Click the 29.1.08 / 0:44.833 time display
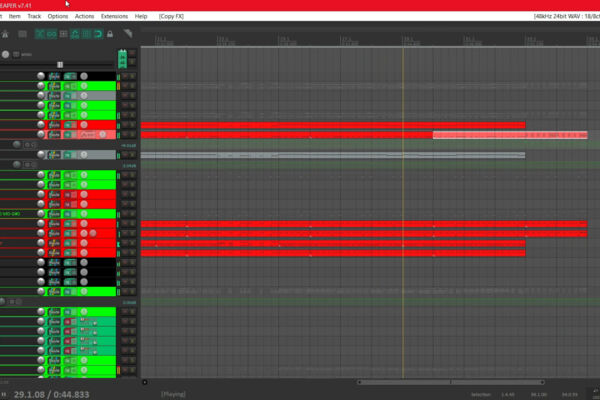The width and height of the screenshot is (600, 400). (x=51, y=394)
